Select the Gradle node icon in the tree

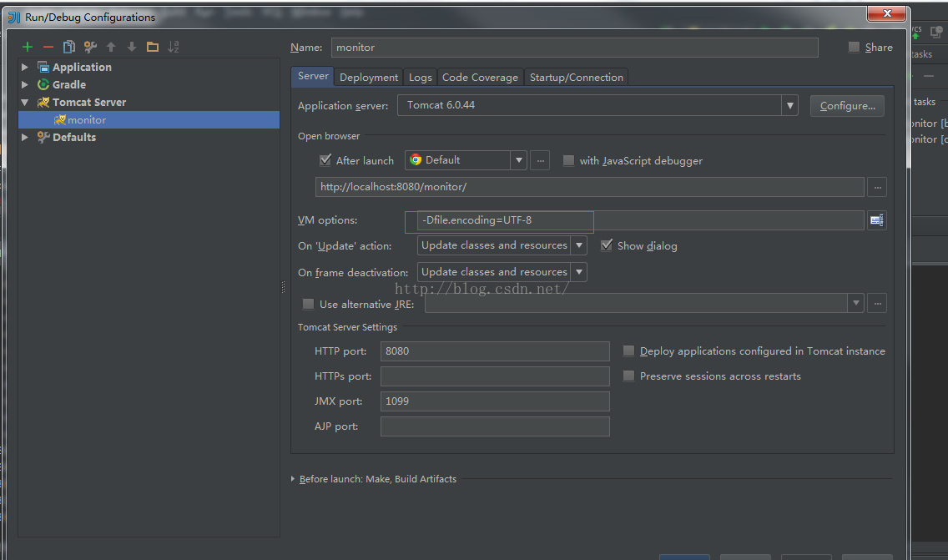(x=43, y=84)
